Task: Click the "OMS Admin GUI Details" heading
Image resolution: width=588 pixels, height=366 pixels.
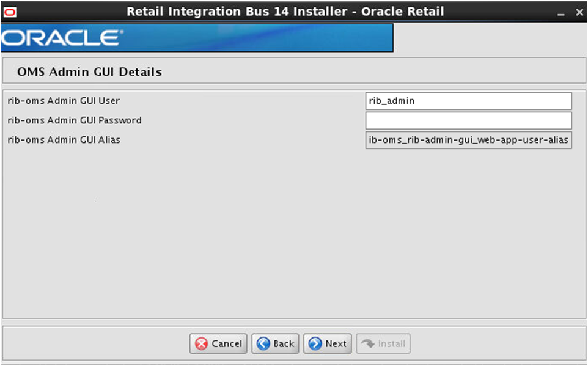Action: tap(89, 71)
